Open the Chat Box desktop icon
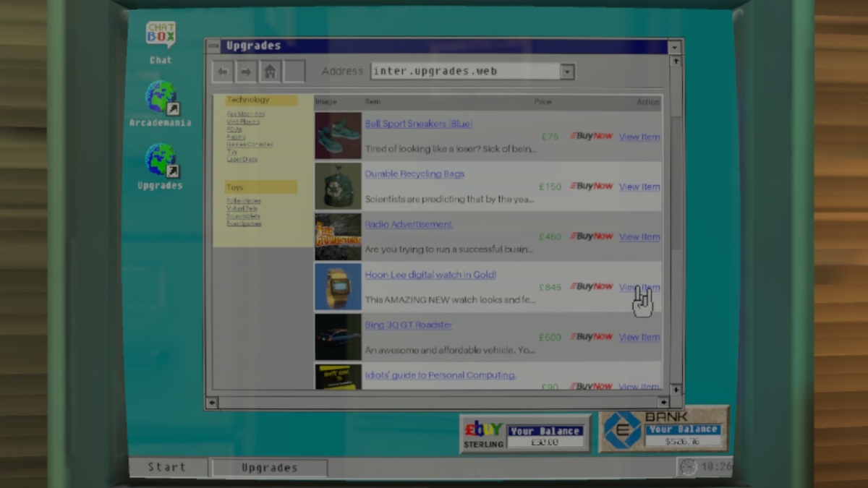The height and width of the screenshot is (488, 868). point(161,36)
